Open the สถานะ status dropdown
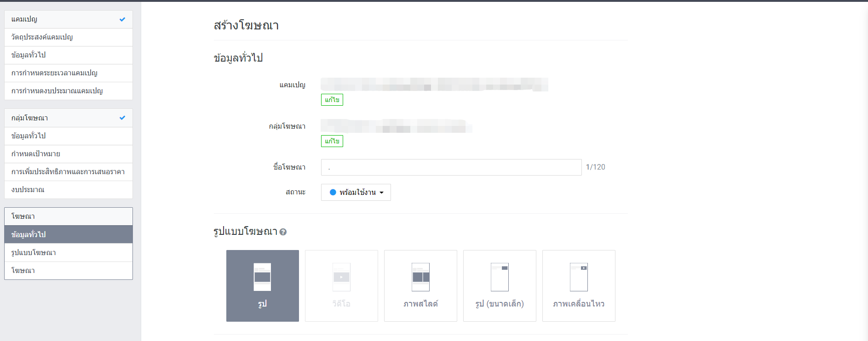Screen dimensions: 868x341 (356, 193)
